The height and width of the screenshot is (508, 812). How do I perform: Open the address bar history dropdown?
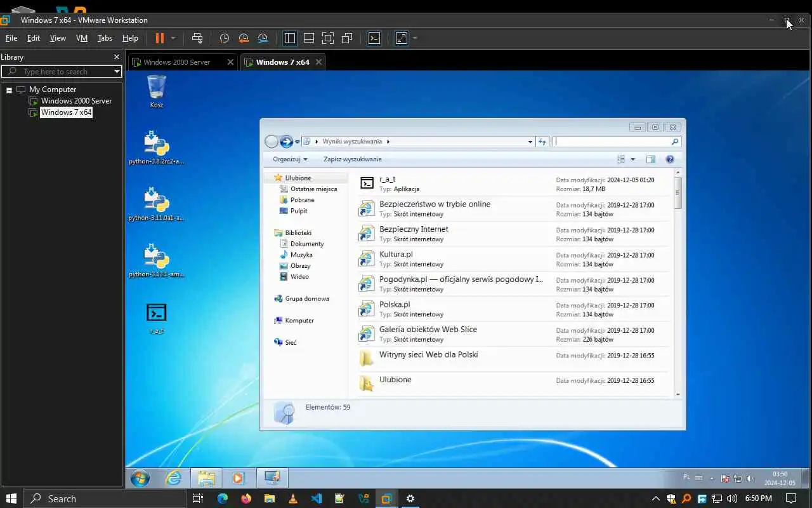click(530, 142)
